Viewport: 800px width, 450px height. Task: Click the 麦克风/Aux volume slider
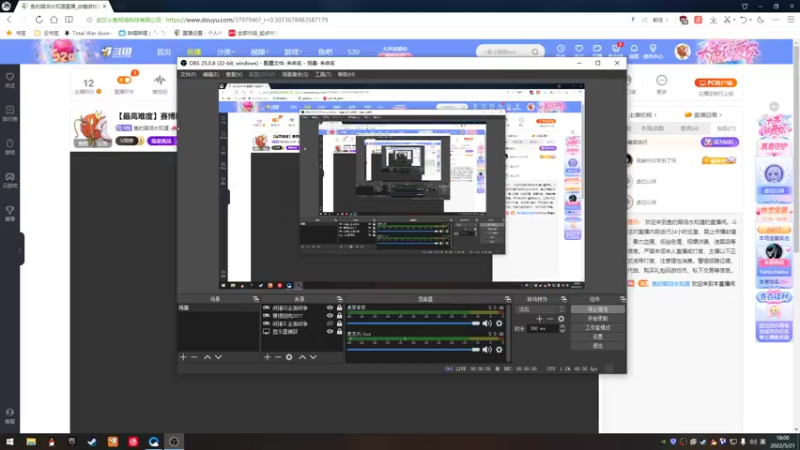click(x=414, y=349)
